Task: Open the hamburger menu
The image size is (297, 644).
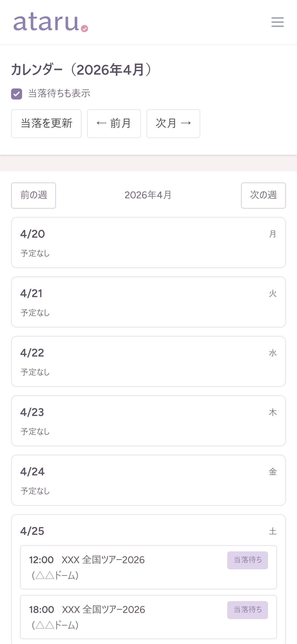Action: tap(277, 22)
